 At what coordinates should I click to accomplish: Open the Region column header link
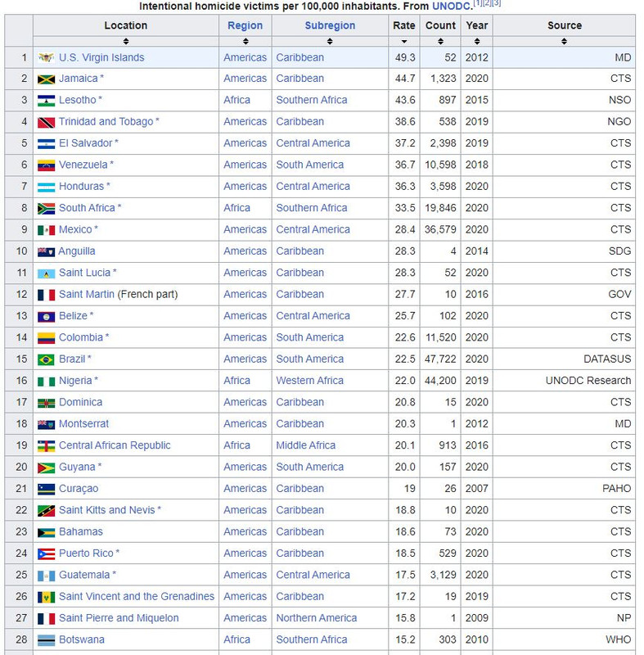[x=245, y=25]
